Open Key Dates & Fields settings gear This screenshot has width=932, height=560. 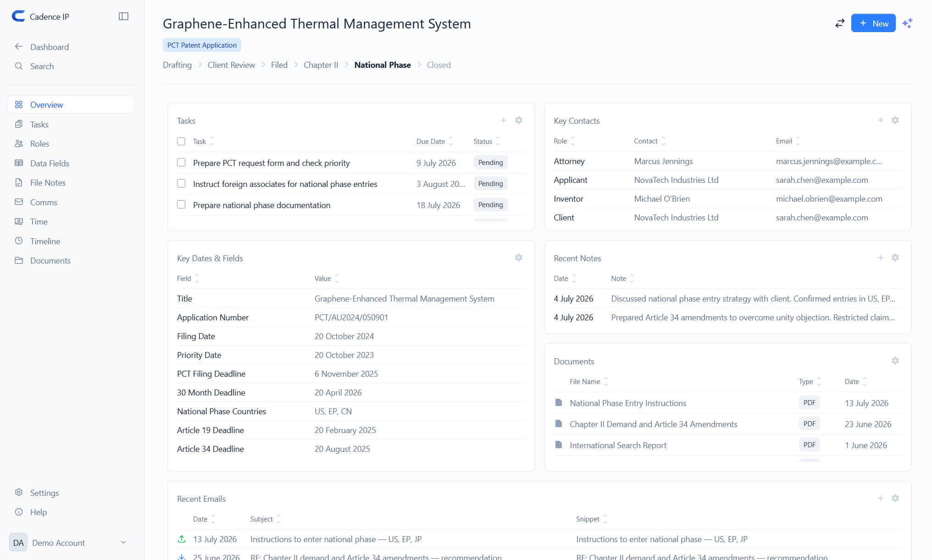pos(519,258)
